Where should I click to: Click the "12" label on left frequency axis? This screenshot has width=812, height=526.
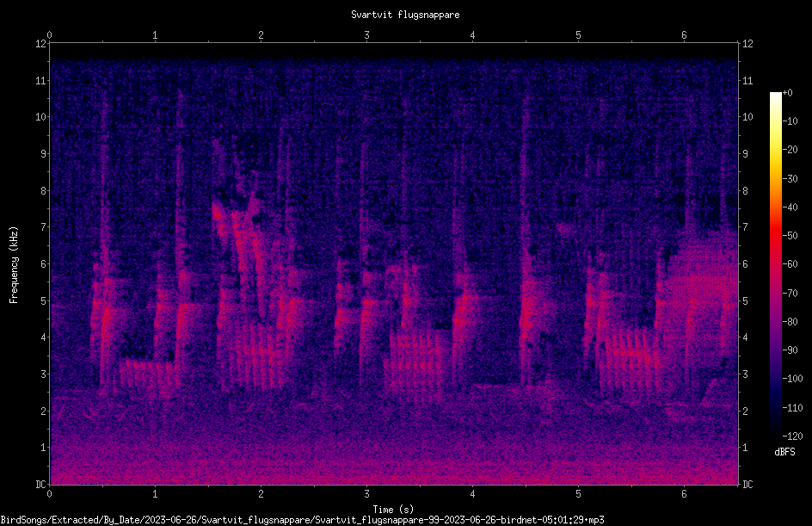pos(41,44)
